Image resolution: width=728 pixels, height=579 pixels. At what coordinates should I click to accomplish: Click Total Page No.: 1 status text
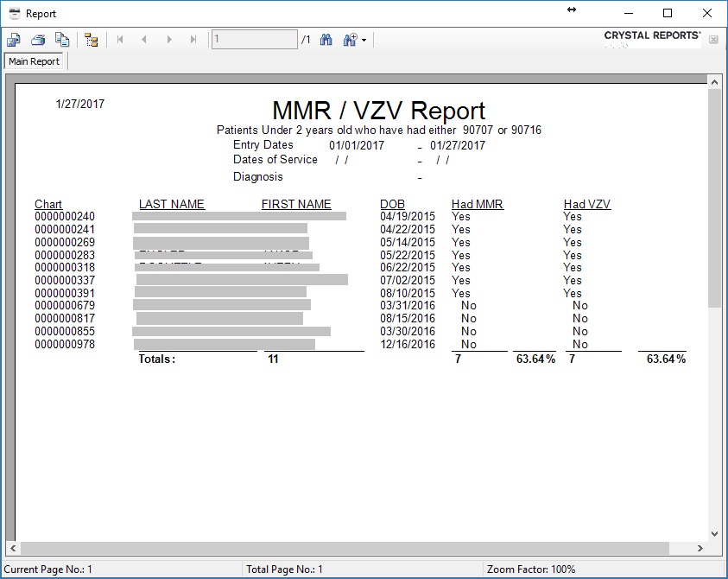coord(284,569)
